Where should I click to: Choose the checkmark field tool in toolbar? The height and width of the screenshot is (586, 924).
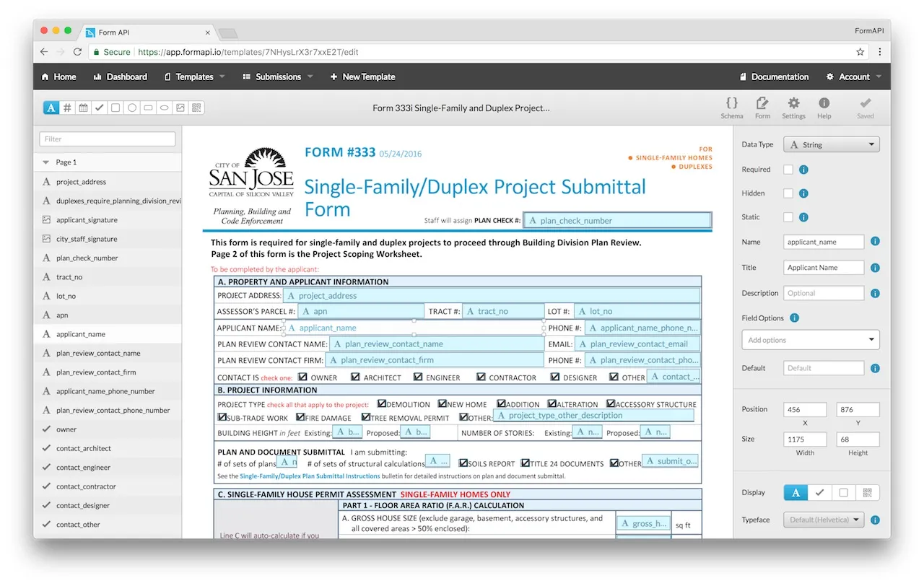coord(100,108)
